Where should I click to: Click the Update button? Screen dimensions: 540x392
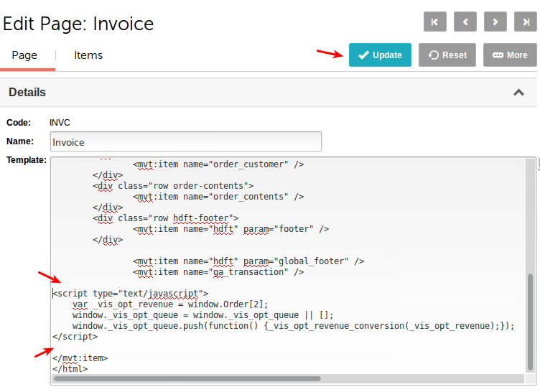point(380,55)
